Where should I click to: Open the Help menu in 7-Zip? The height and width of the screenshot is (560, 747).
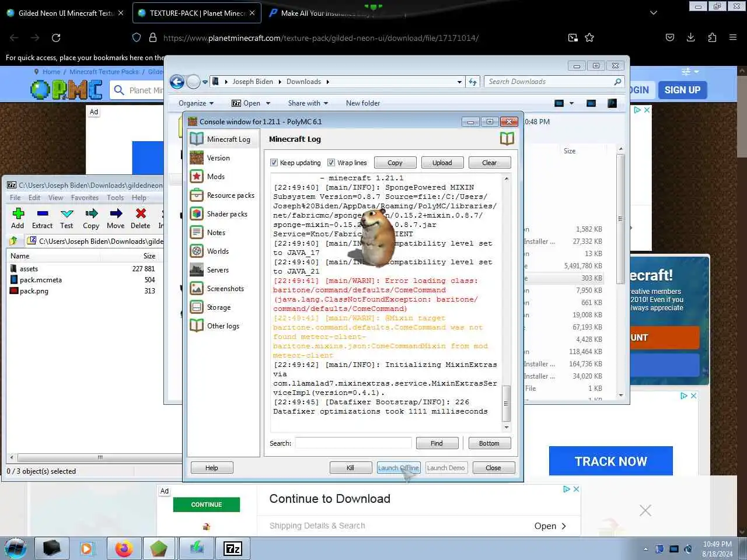pos(139,198)
